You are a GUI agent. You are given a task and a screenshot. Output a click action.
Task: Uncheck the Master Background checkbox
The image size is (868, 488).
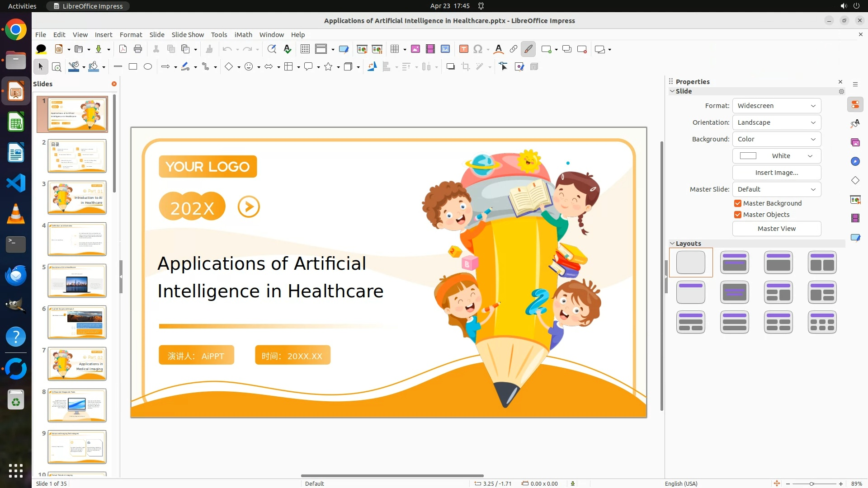tap(738, 203)
